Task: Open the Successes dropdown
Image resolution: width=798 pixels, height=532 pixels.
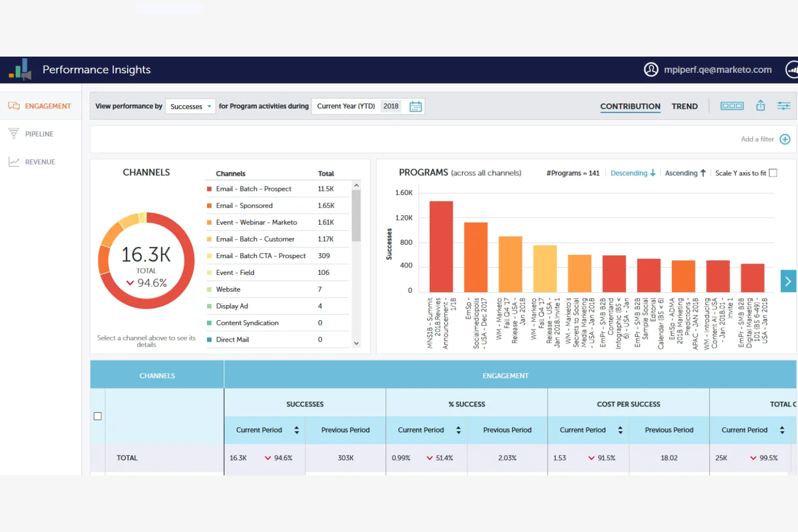Action: click(190, 106)
